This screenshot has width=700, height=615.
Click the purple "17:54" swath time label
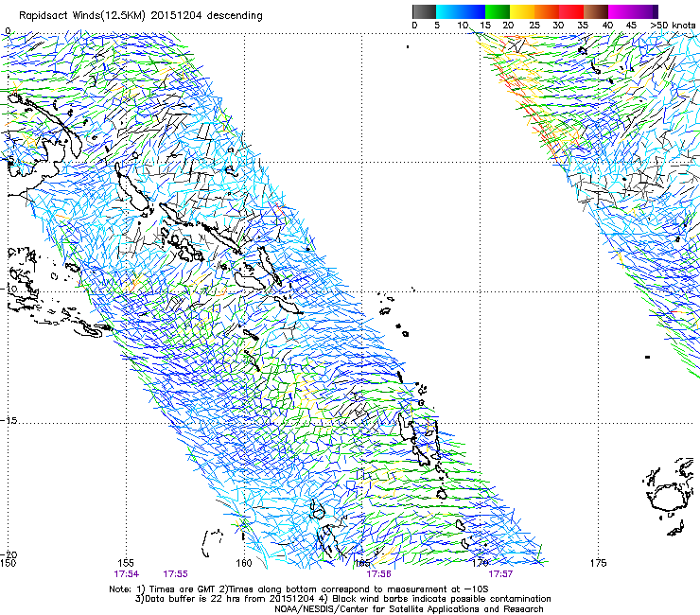pos(127,574)
